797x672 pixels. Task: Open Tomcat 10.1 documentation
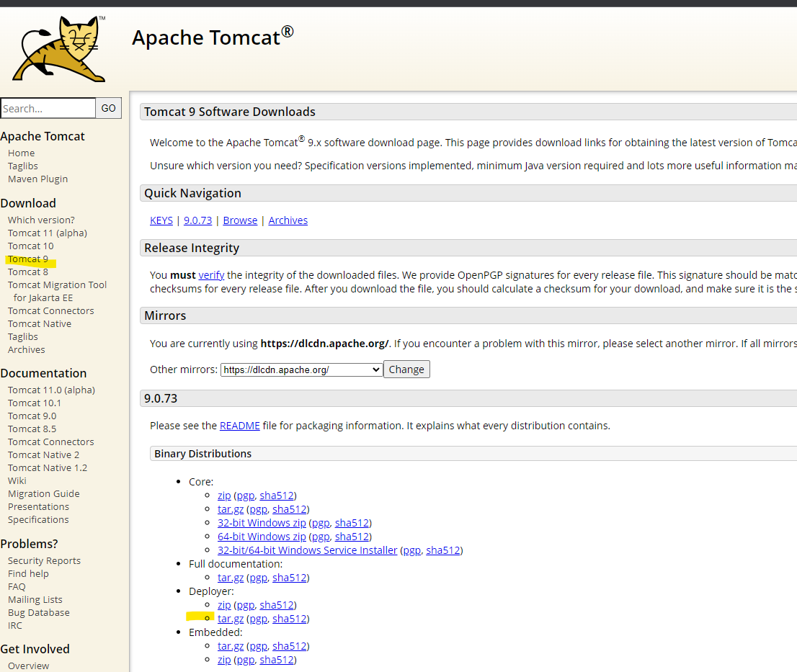(x=35, y=403)
